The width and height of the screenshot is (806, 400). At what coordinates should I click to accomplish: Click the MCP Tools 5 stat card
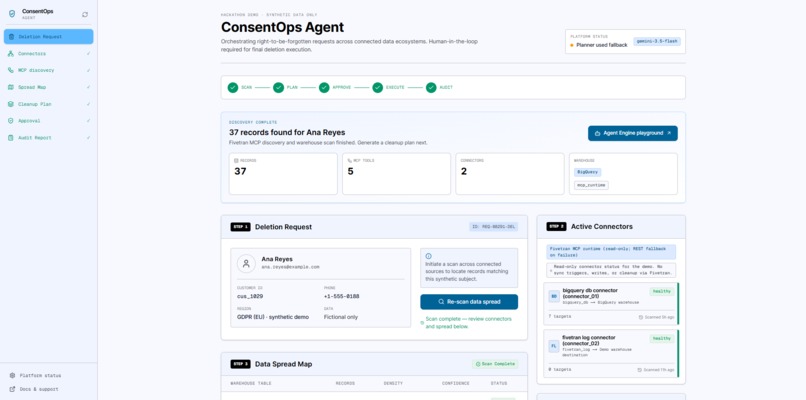(396, 174)
